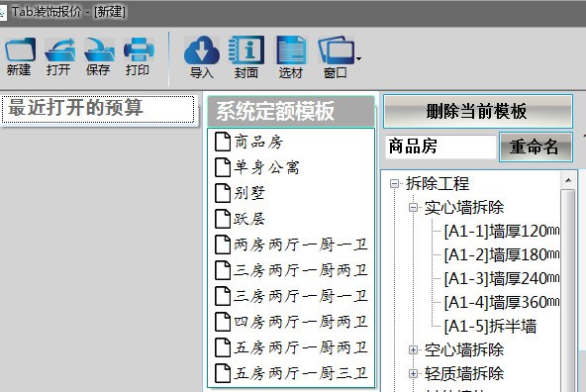586x392 pixels.
Task: Select the 轻质墙拆除 tree label
Action: tap(464, 373)
